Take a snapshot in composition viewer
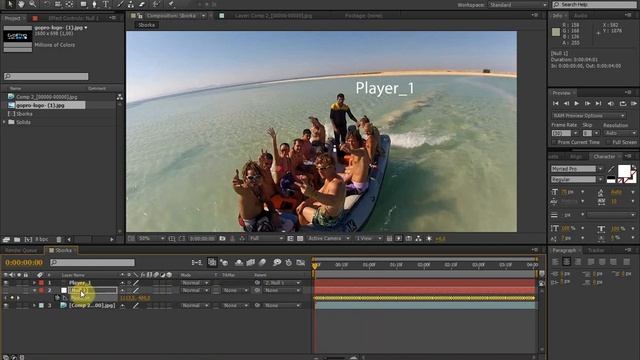640x360 pixels. (x=222, y=238)
